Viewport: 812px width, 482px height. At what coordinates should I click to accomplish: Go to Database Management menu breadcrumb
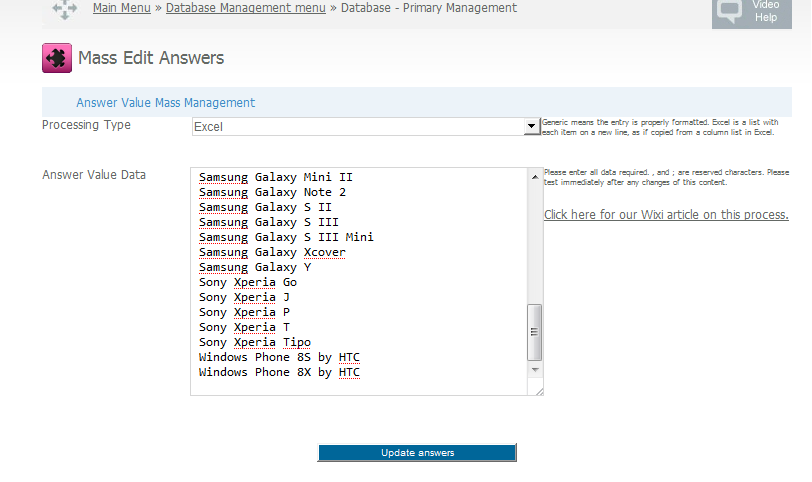pos(245,8)
